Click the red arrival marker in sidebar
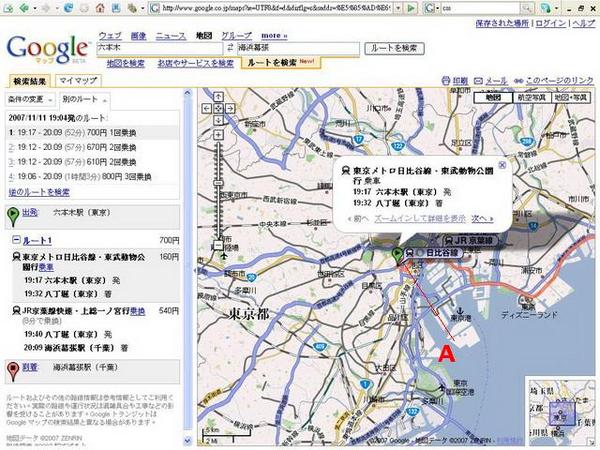The width and height of the screenshot is (600, 450). pos(13,371)
